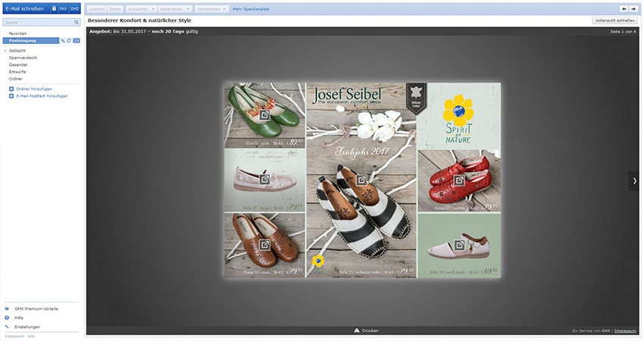Click the plus icon for Ordner hinzufügen
The width and height of the screenshot is (644, 341).
click(x=11, y=89)
